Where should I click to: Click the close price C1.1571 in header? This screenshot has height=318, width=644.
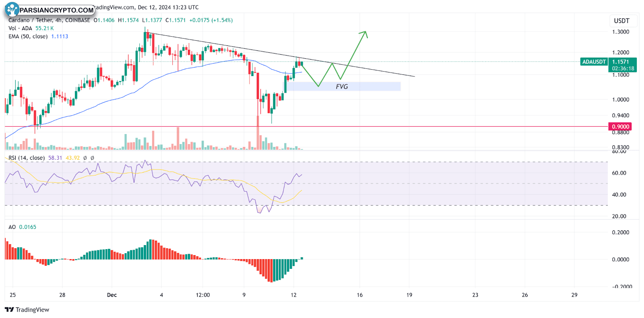[x=175, y=20]
